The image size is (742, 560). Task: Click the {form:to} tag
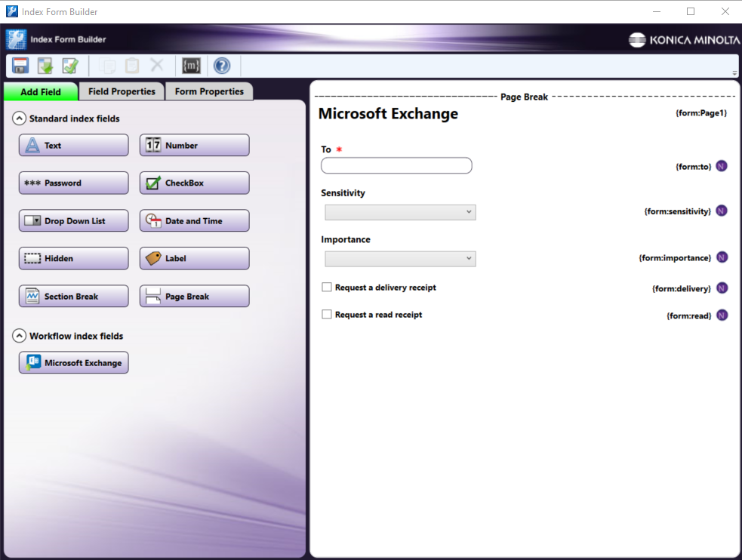pos(693,167)
